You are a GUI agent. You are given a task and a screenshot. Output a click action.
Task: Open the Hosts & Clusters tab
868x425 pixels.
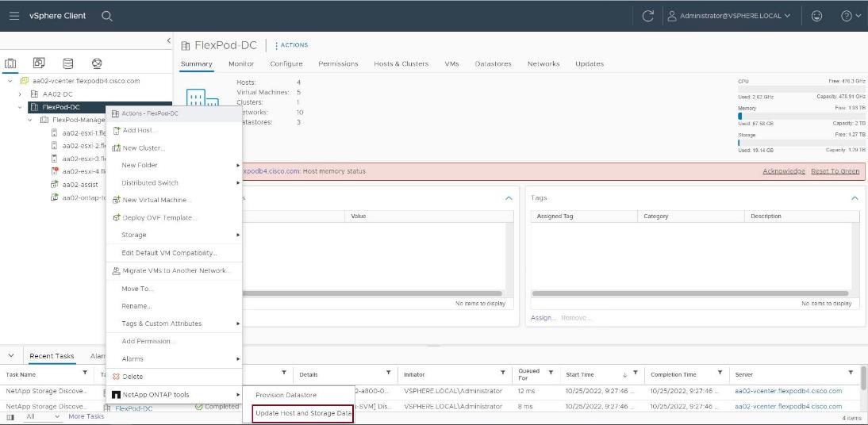coord(401,63)
